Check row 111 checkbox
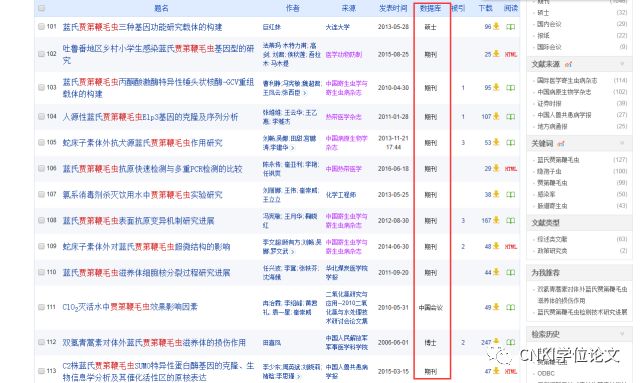Viewport: 640px width, 383px height. [x=42, y=307]
